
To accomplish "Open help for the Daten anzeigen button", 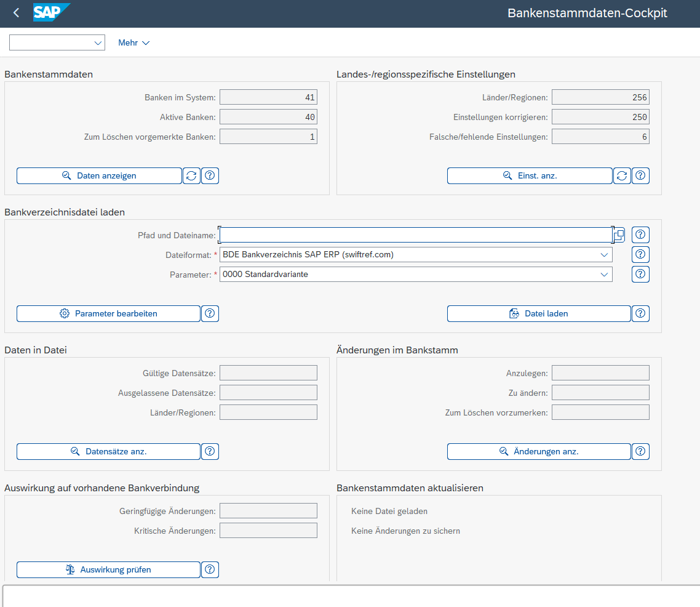I will coord(210,175).
